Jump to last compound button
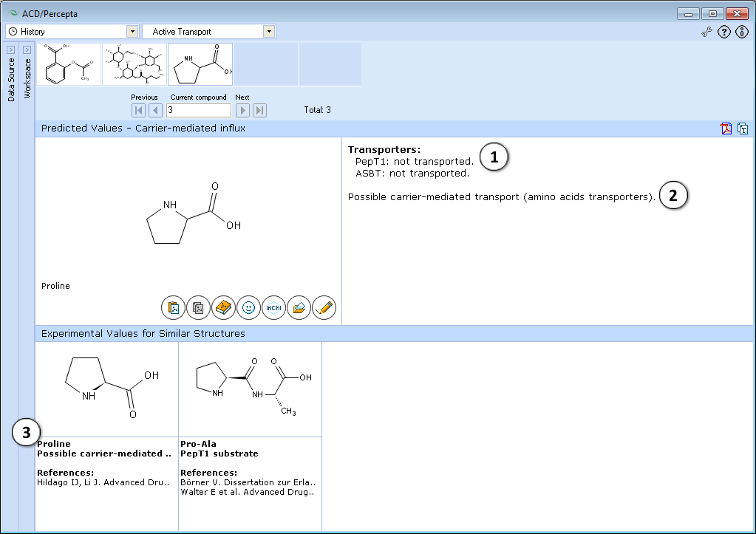 tap(259, 110)
